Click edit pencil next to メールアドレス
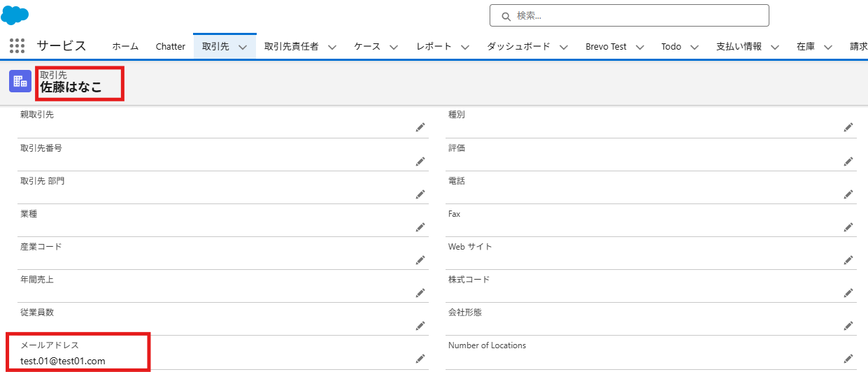The width and height of the screenshot is (868, 372). pos(420,359)
